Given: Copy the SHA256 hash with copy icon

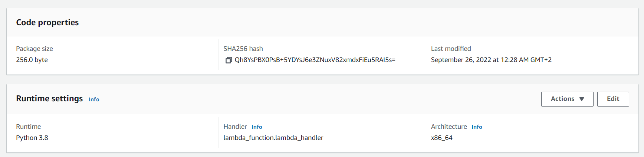Looking at the screenshot, I should pos(229,60).
